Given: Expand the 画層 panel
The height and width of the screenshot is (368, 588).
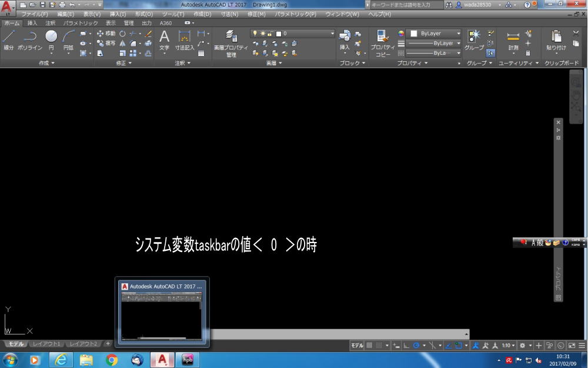Looking at the screenshot, I should 274,63.
